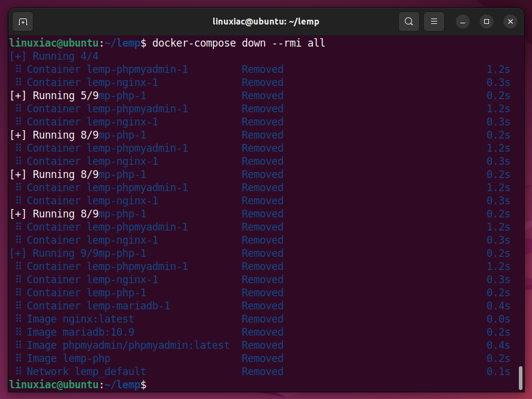Maximize the terminal window
Viewport: 532px width, 399px height.
pyautogui.click(x=487, y=22)
